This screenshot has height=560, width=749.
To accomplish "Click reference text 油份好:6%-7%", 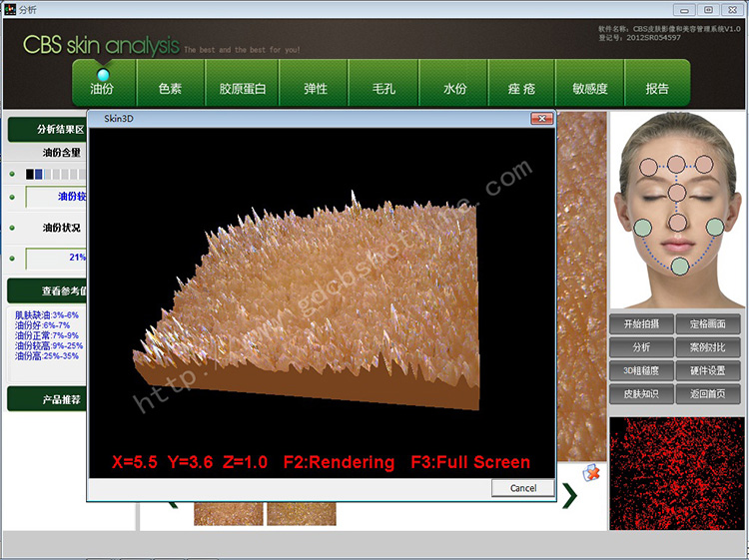I will (42, 325).
